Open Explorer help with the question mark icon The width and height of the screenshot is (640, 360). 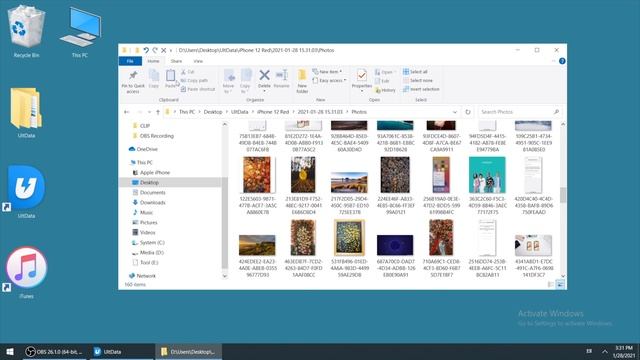(x=562, y=61)
